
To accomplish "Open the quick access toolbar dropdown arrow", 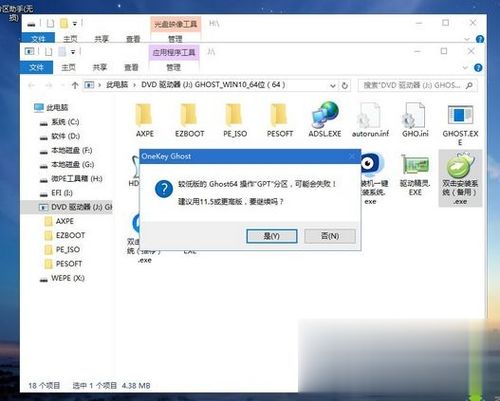I will [73, 52].
